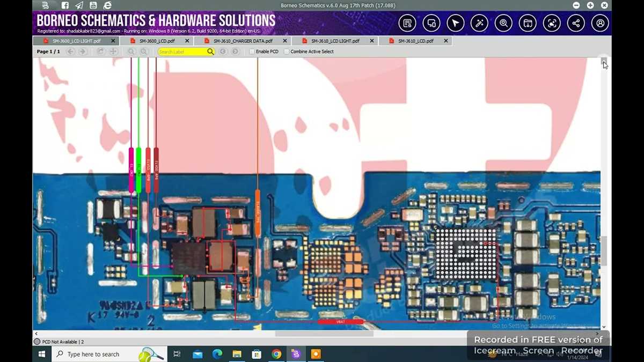
Task: Open File Explorer from the taskbar
Action: coord(237,354)
